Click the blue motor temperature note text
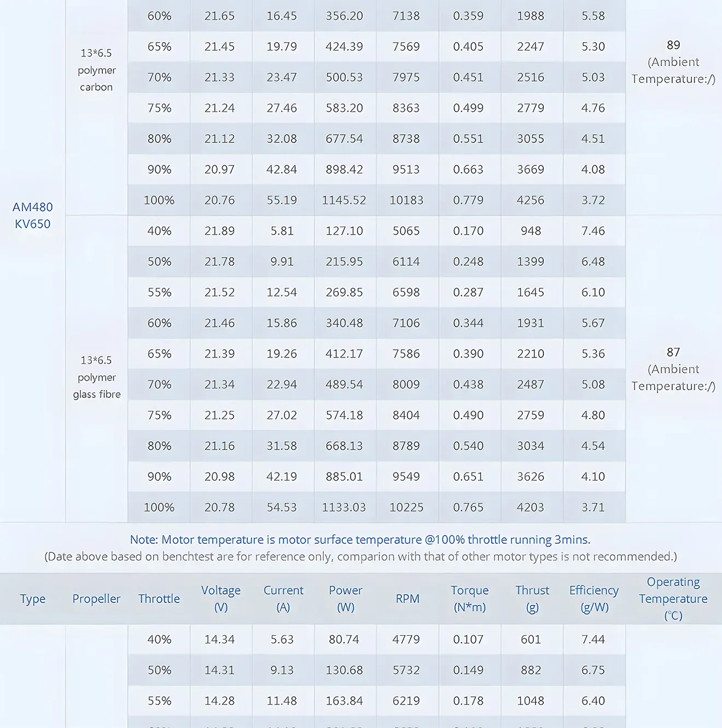This screenshot has width=722, height=728. coord(360,540)
